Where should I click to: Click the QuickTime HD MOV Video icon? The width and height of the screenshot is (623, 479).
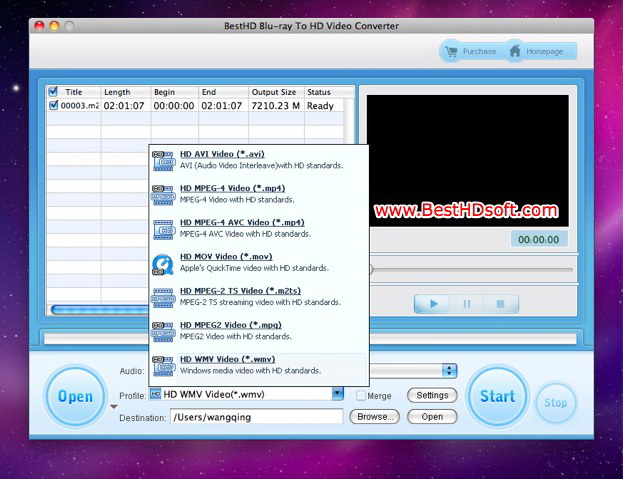(163, 264)
